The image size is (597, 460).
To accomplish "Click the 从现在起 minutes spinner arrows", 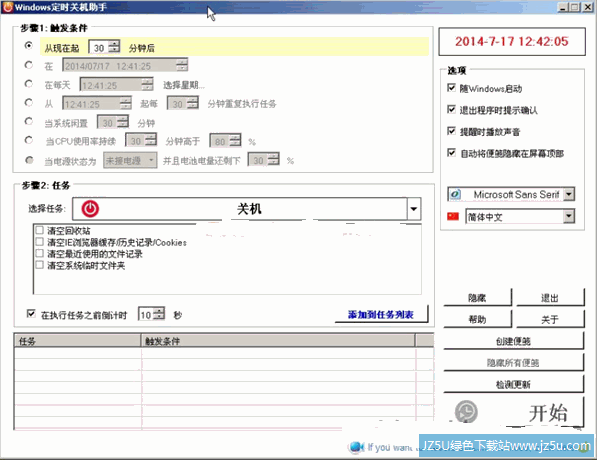I will (x=114, y=47).
